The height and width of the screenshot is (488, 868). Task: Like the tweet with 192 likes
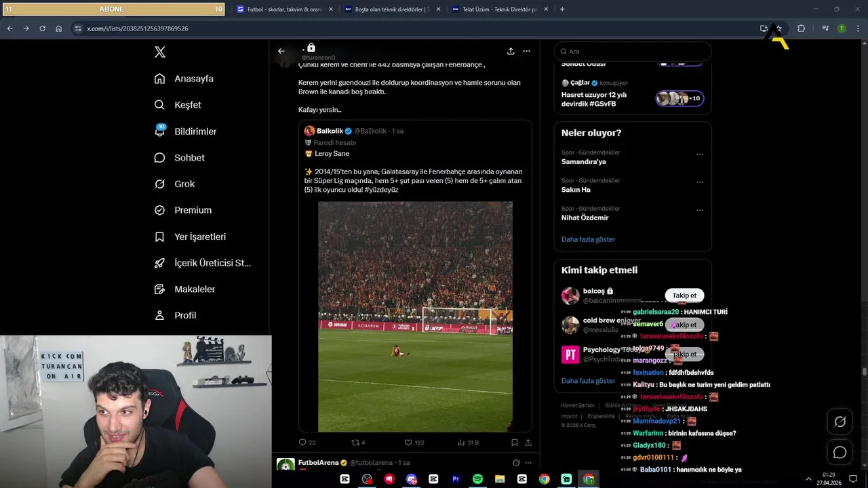pyautogui.click(x=414, y=443)
